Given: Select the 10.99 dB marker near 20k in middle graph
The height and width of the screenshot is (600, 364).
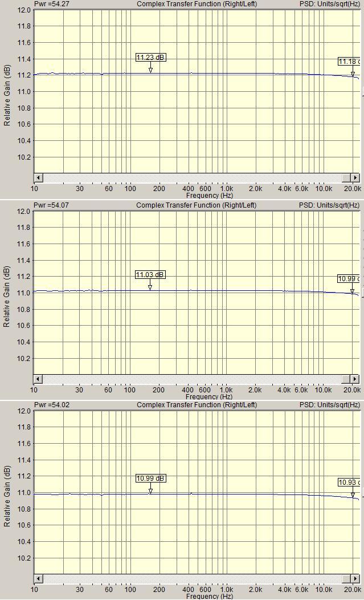Looking at the screenshot, I should click(349, 278).
